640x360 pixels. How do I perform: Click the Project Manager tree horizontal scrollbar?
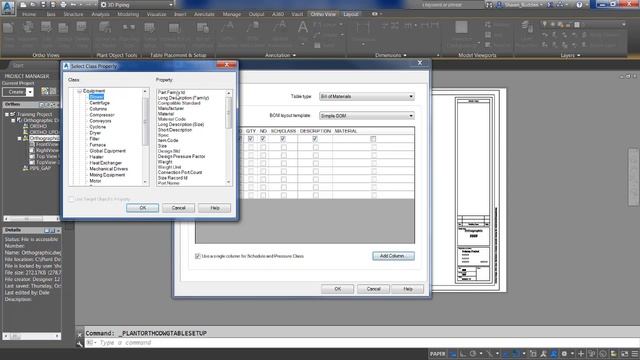[31, 219]
